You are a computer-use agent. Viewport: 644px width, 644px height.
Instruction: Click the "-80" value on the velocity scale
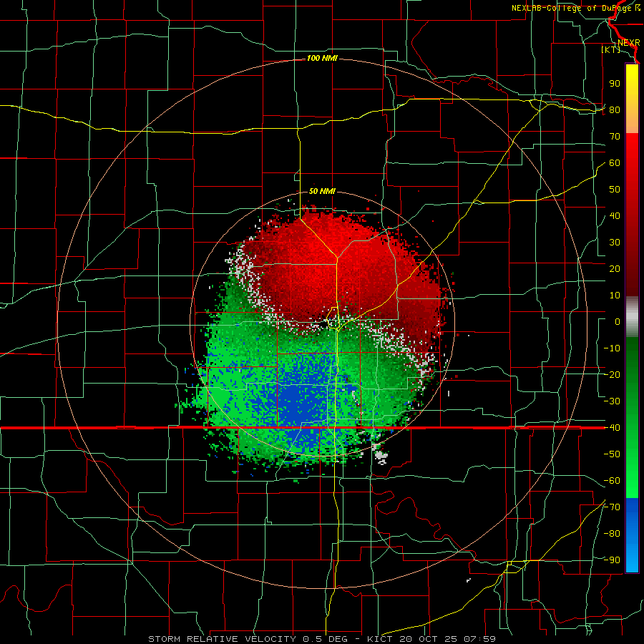coord(612,534)
